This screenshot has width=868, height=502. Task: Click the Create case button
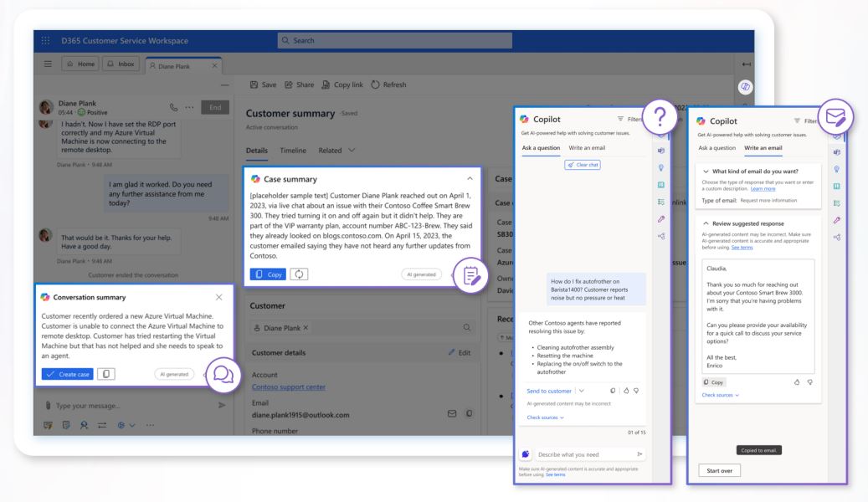[x=68, y=374]
